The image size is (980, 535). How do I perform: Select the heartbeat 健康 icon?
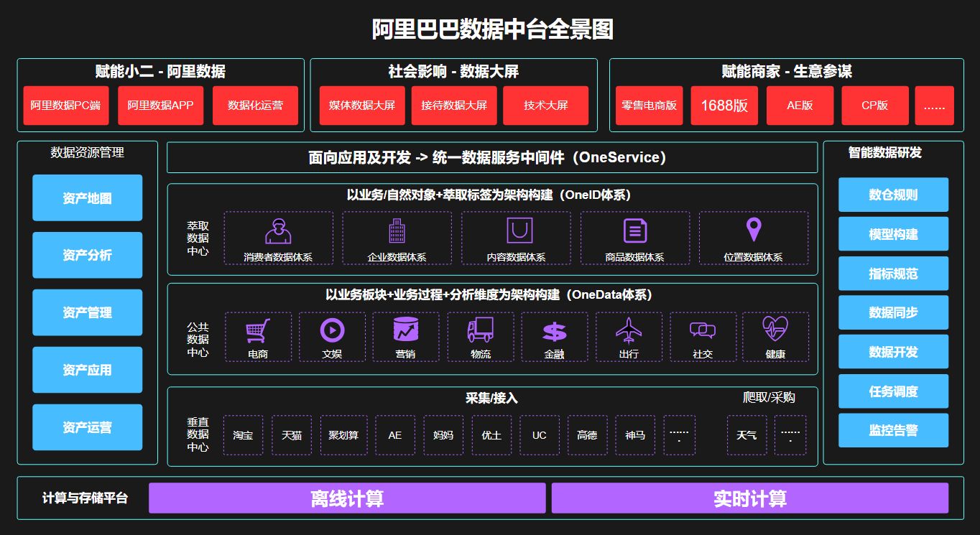click(776, 330)
